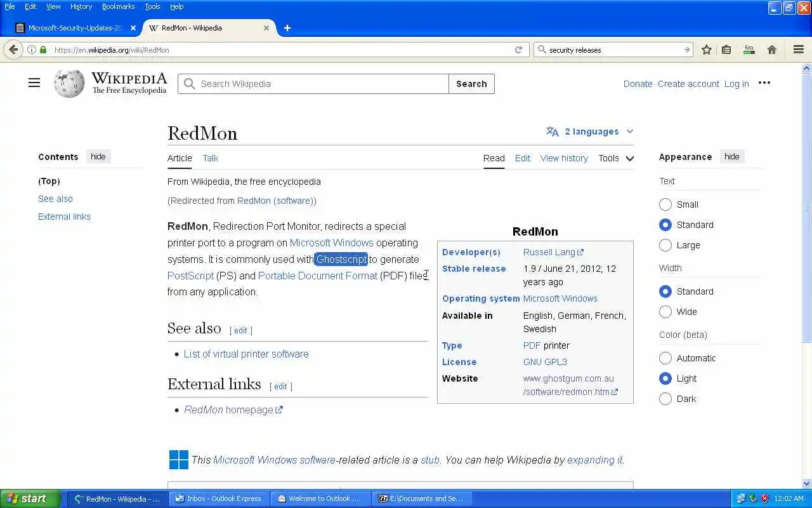Open the browser hamburger menu
This screenshot has width=812, height=508.
799,50
